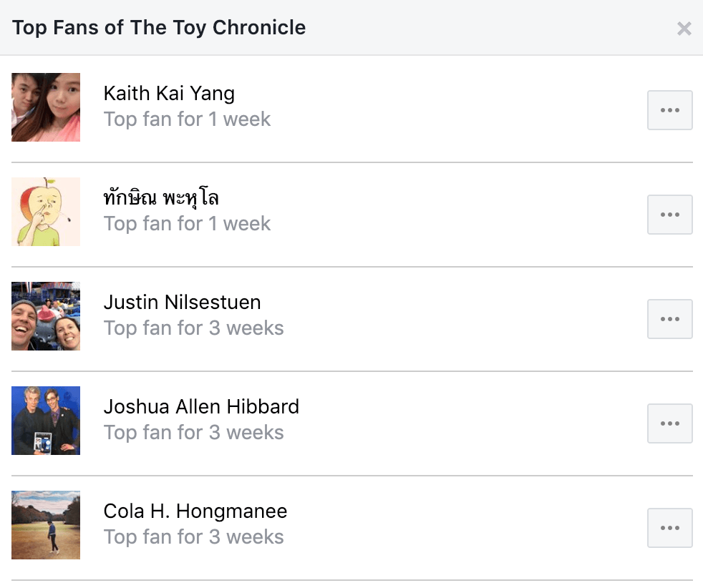This screenshot has height=588, width=703.
Task: Go to Justin Nilsestuen's profile
Action: point(182,303)
